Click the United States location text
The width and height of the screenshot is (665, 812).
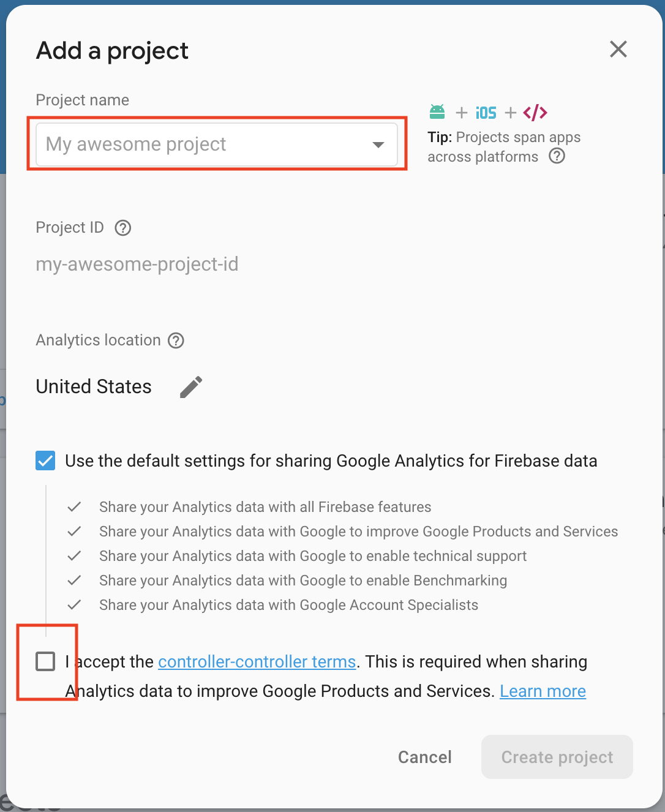coord(94,387)
